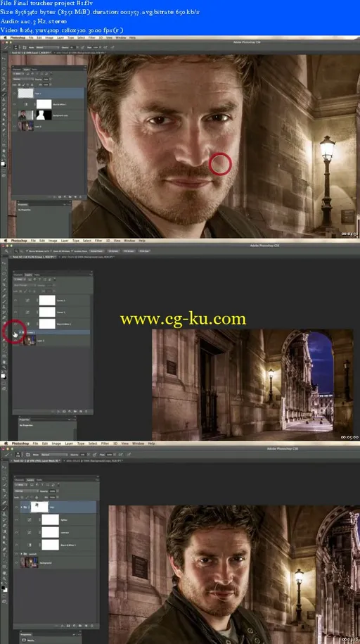Switch to Paths tab in middle frame
The width and height of the screenshot is (360, 644).
tap(37, 274)
